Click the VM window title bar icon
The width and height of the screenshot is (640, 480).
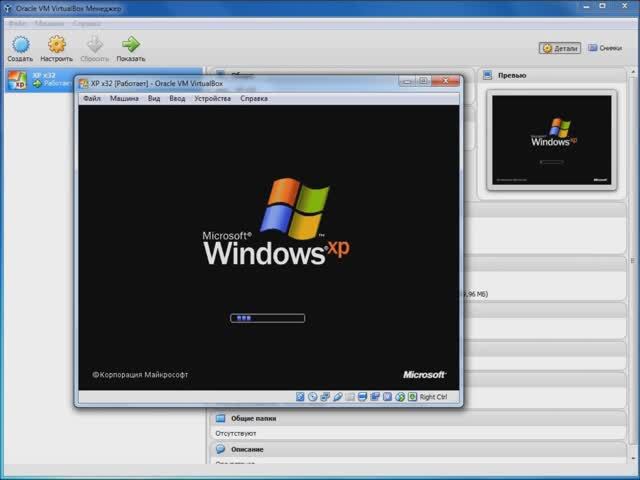point(84,84)
